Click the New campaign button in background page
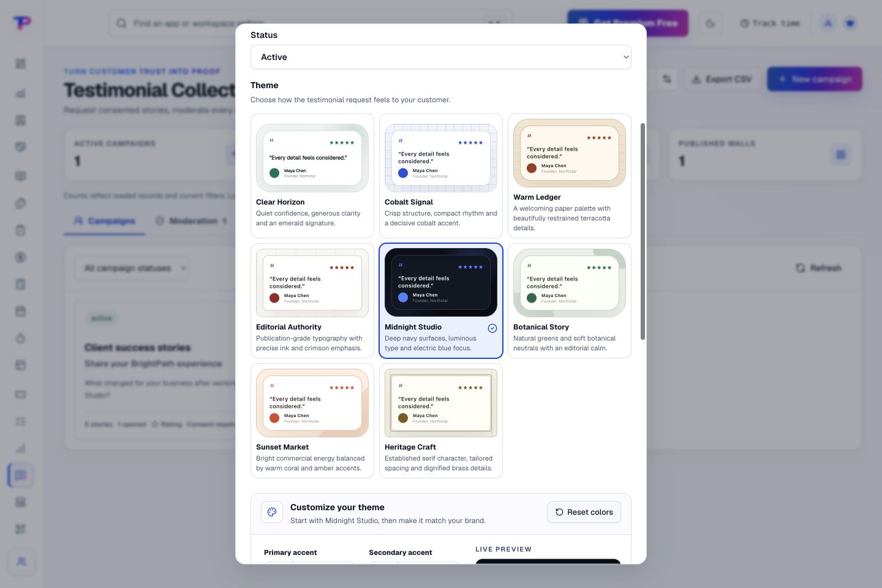The width and height of the screenshot is (882, 588). click(815, 79)
